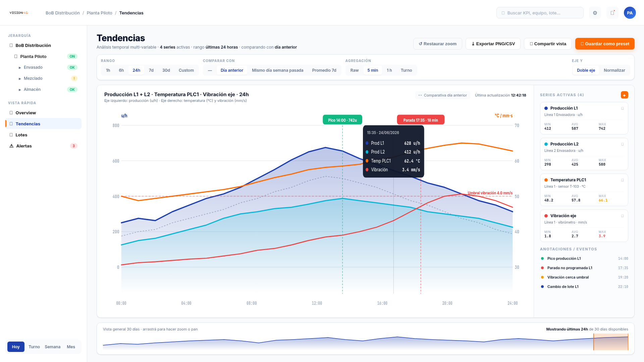Open Alertas in sidebar
The image size is (644, 362).
coord(43,146)
